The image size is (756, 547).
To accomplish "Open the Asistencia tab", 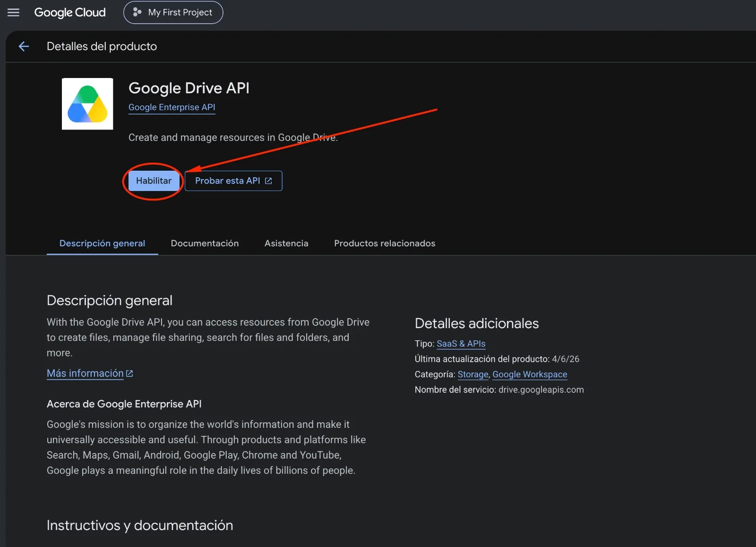I will [x=286, y=243].
